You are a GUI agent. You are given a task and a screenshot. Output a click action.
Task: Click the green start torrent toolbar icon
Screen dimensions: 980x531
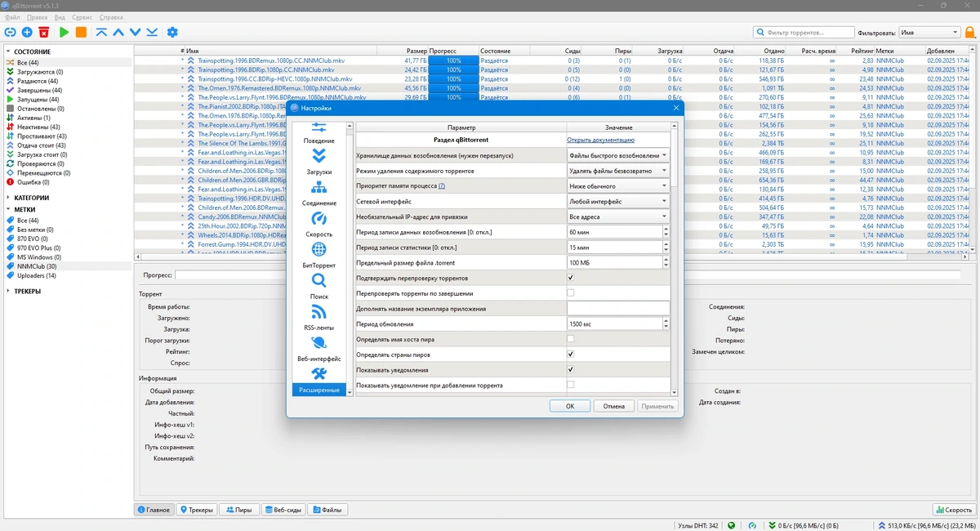click(64, 32)
